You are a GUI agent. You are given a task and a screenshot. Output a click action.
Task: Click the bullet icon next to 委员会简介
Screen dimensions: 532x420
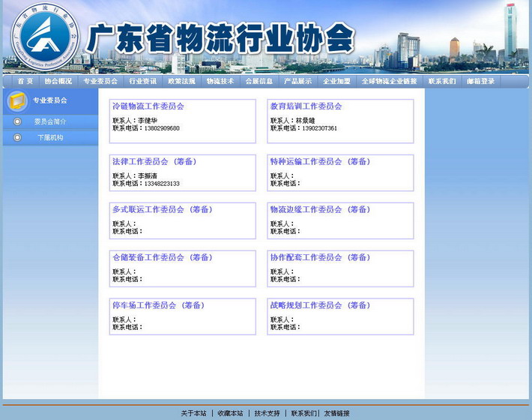(17, 121)
